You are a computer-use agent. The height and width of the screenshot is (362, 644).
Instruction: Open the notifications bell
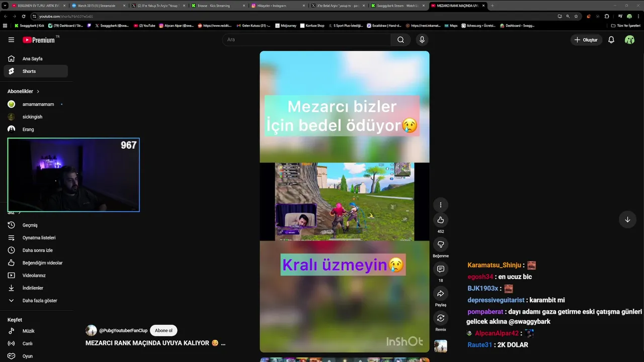click(611, 40)
